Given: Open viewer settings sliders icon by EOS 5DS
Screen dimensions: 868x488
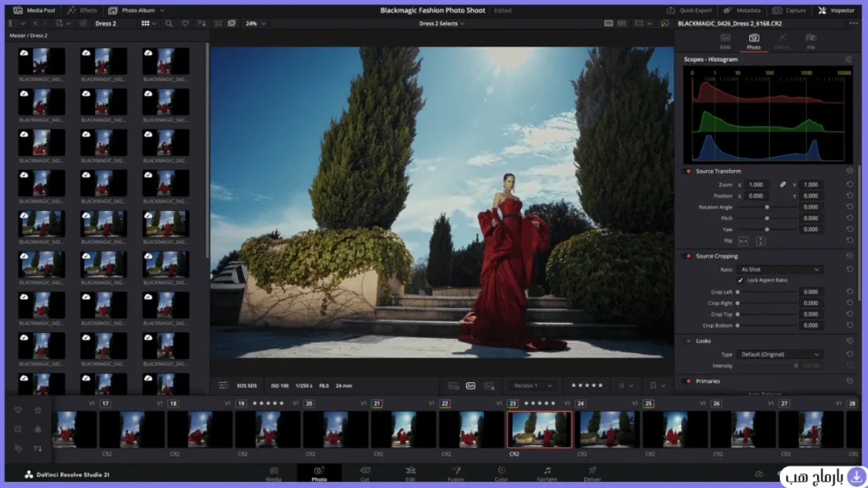Looking at the screenshot, I should pyautogui.click(x=223, y=385).
